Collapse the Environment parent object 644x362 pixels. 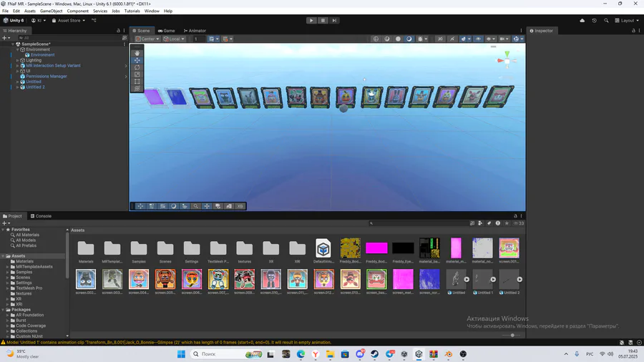point(18,49)
